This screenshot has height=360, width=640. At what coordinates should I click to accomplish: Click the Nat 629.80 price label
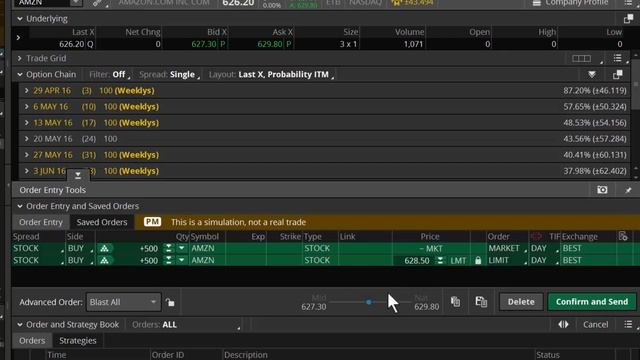coord(427,307)
